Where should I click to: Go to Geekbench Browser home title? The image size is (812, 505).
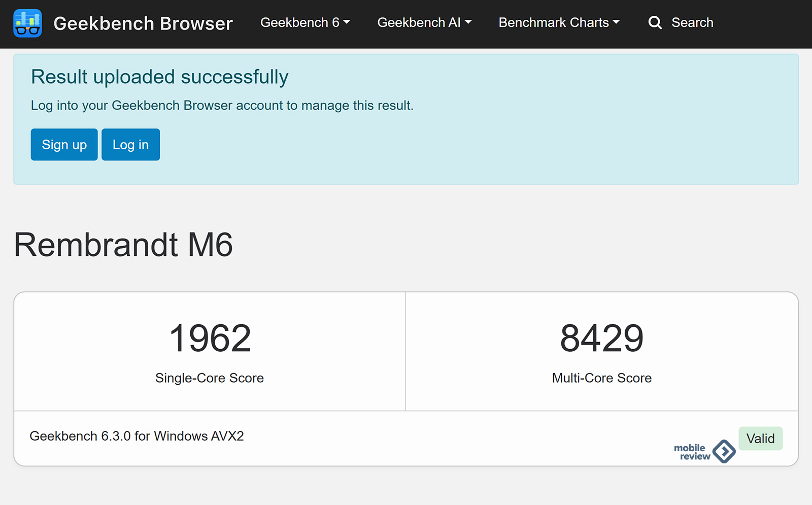(143, 23)
